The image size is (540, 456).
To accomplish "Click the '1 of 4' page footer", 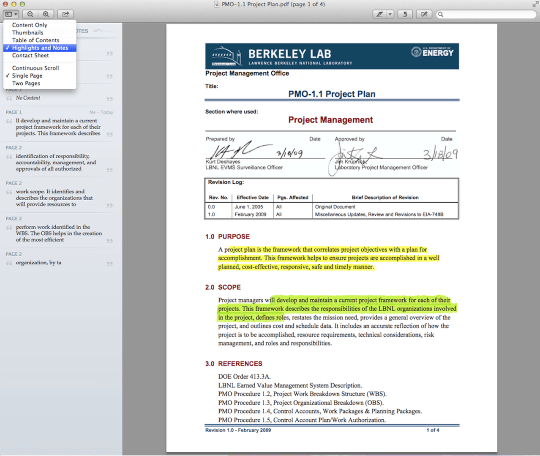I will click(433, 430).
